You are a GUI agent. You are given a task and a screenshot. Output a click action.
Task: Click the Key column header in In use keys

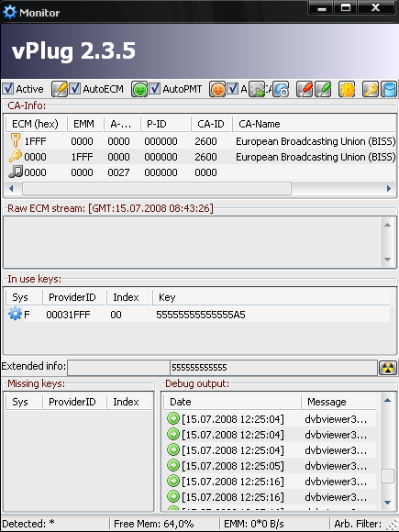271,297
